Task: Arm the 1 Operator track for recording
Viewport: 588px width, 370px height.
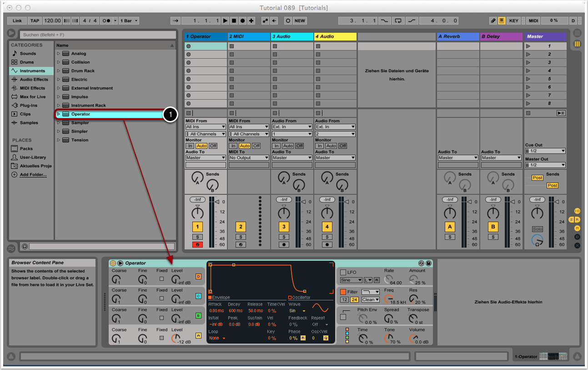Action: 197,245
